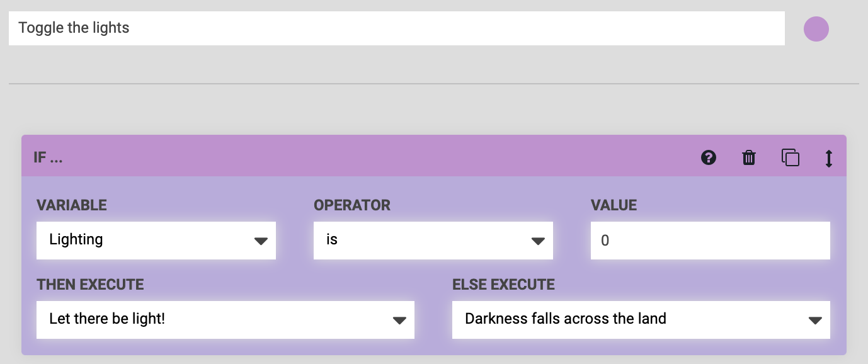
Task: Open help for the IF block
Action: coord(709,157)
